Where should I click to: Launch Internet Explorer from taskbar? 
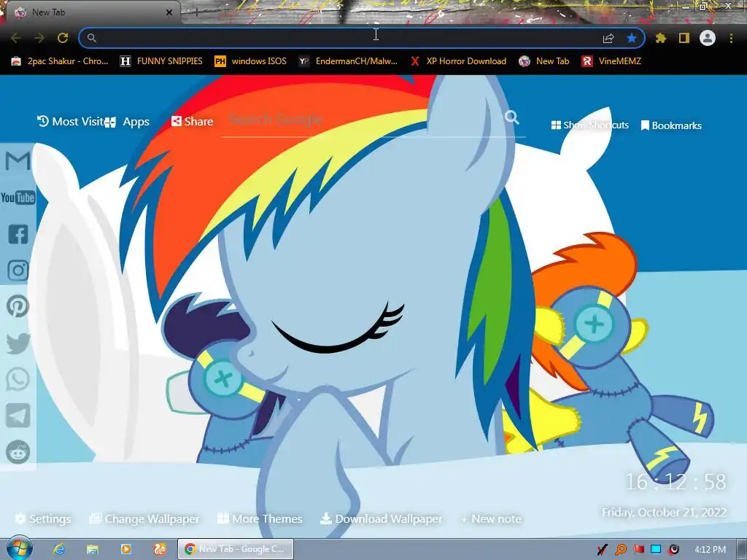click(x=58, y=549)
